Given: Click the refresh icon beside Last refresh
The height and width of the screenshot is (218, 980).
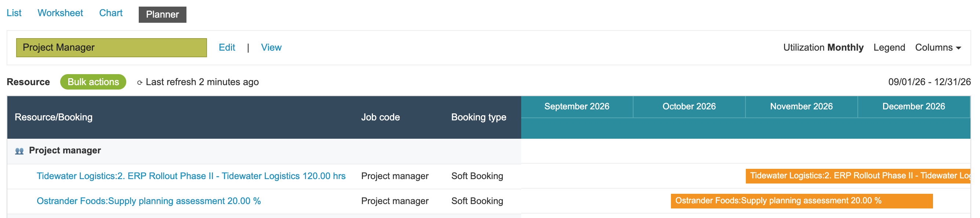Looking at the screenshot, I should (x=139, y=83).
